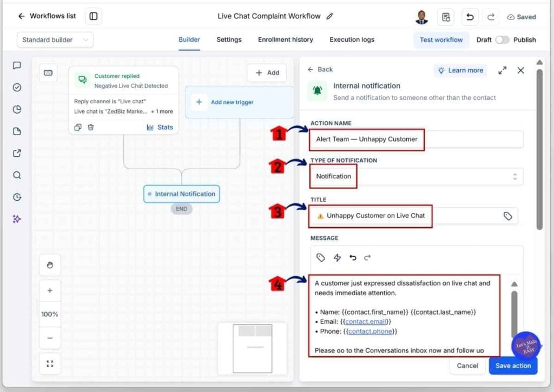Select the hand pan tool

pos(50,265)
